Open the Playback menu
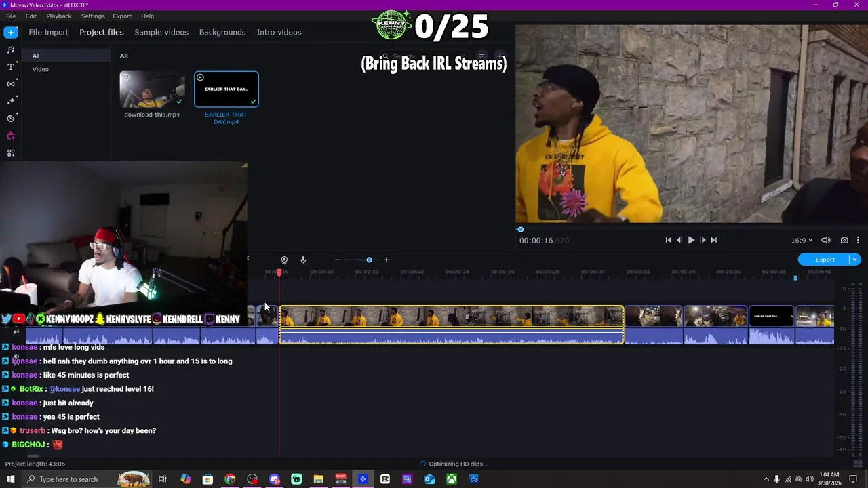This screenshot has height=488, width=868. pyautogui.click(x=59, y=16)
